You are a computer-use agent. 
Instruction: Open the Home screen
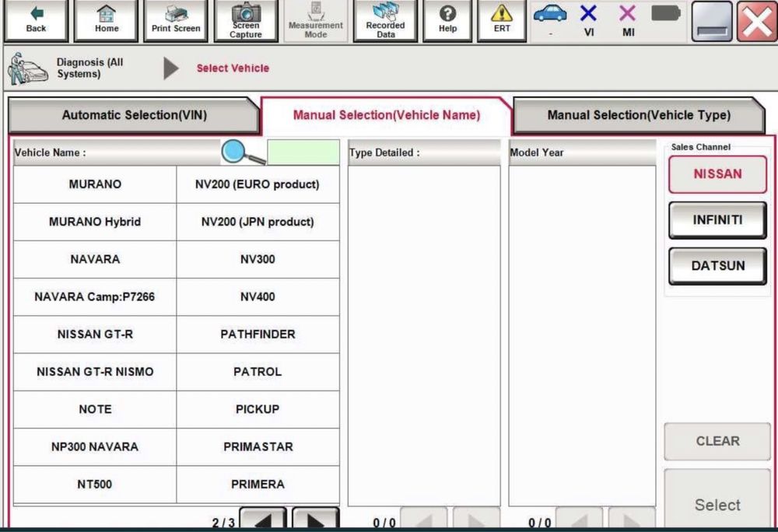106,19
